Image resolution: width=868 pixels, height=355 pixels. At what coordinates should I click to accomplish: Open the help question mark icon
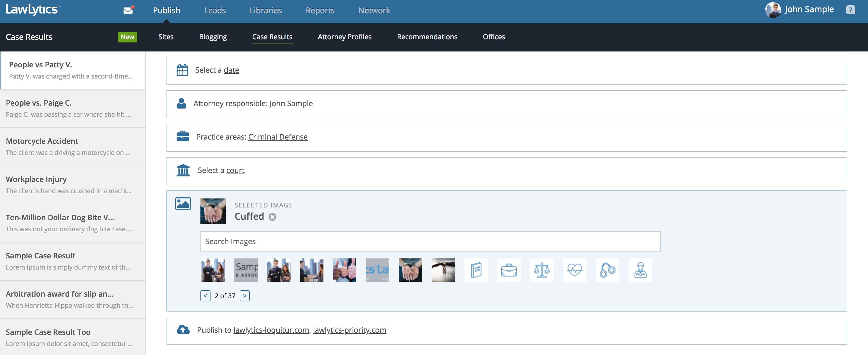click(850, 10)
